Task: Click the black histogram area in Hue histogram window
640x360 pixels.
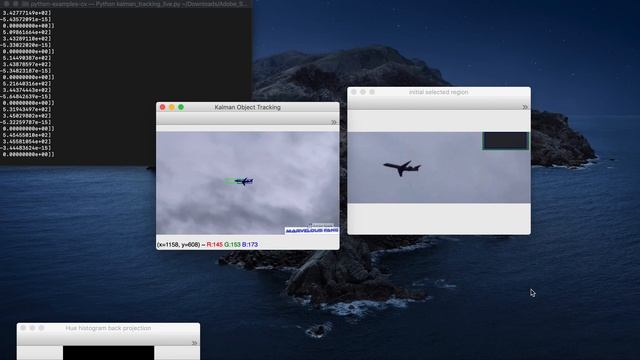Action: 109,353
